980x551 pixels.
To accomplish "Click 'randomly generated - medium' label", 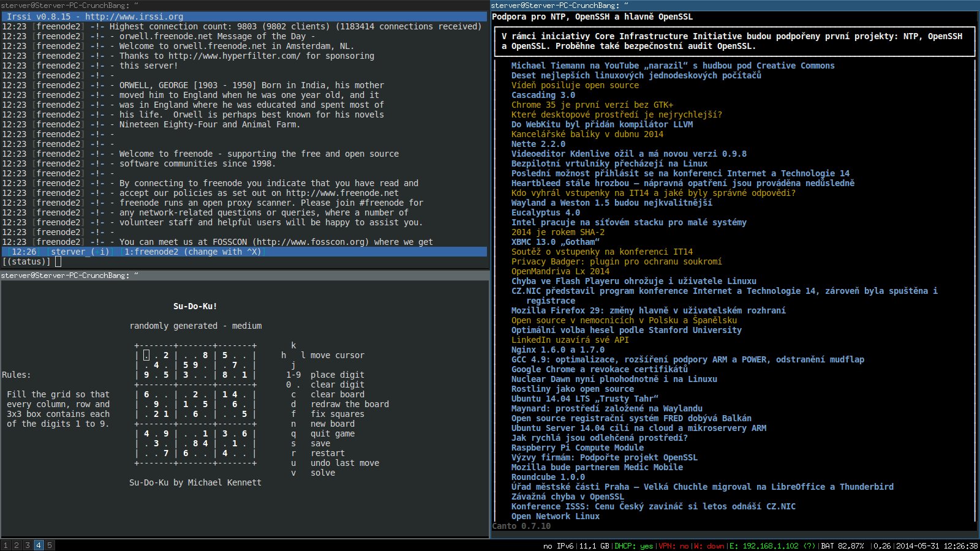I will click(195, 326).
